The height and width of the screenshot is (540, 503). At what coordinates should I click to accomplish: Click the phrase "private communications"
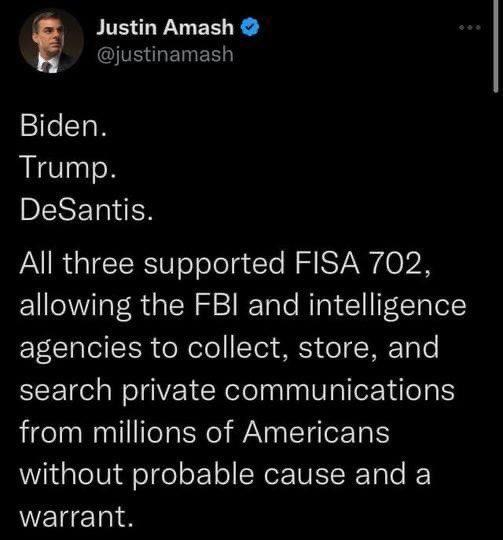click(x=289, y=392)
